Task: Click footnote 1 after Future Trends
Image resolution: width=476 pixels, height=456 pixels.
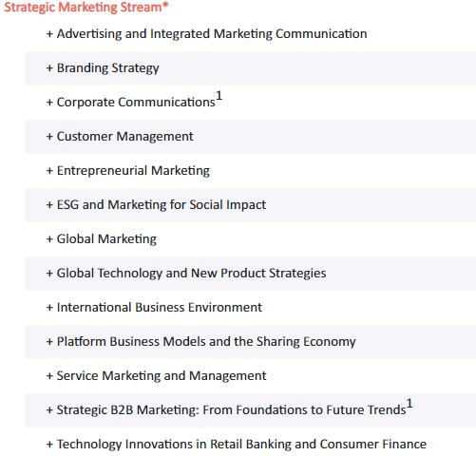Action: pyautogui.click(x=409, y=403)
